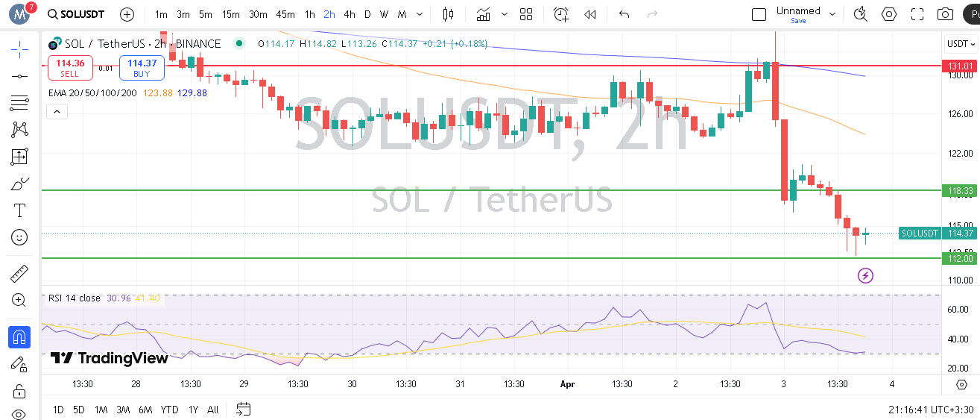980x420 pixels.
Task: Click the SOLUSDT 114.37 price label
Action: coord(938,233)
